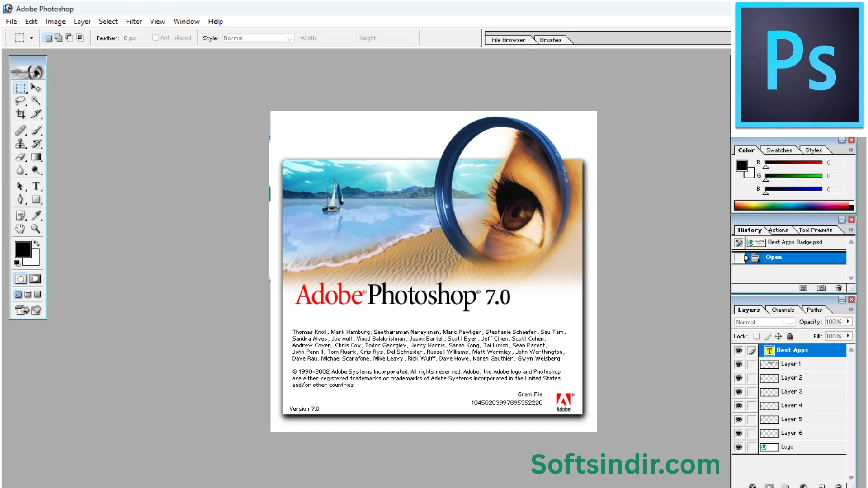Select the Magic Wand tool
The image size is (868, 488).
click(36, 101)
